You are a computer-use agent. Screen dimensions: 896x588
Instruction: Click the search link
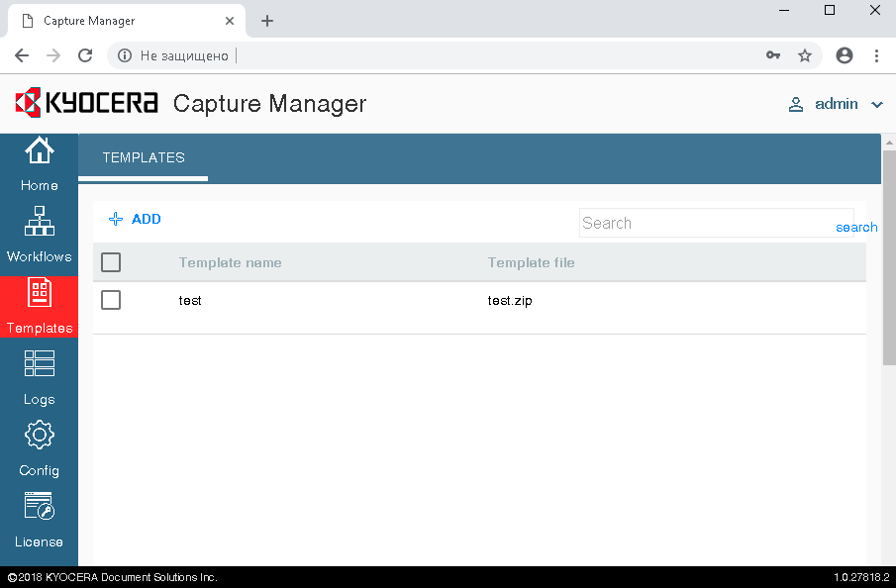[856, 228]
